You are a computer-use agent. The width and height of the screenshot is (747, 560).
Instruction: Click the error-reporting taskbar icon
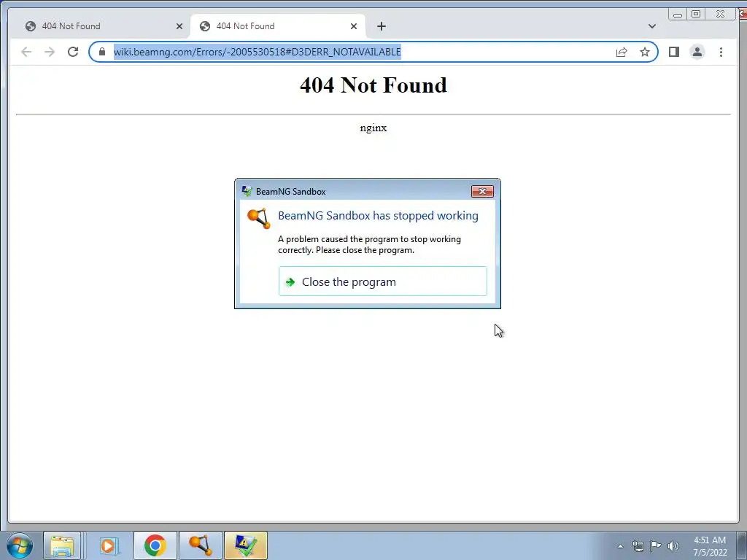click(245, 545)
